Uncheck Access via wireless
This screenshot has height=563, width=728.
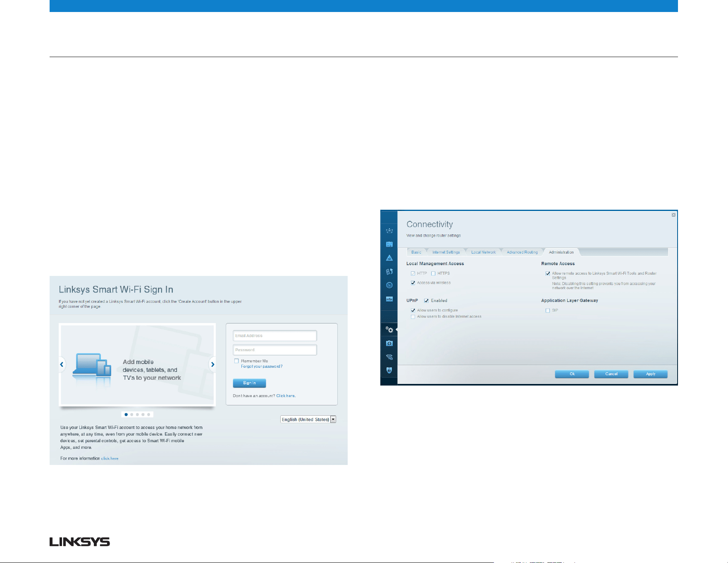(x=413, y=283)
